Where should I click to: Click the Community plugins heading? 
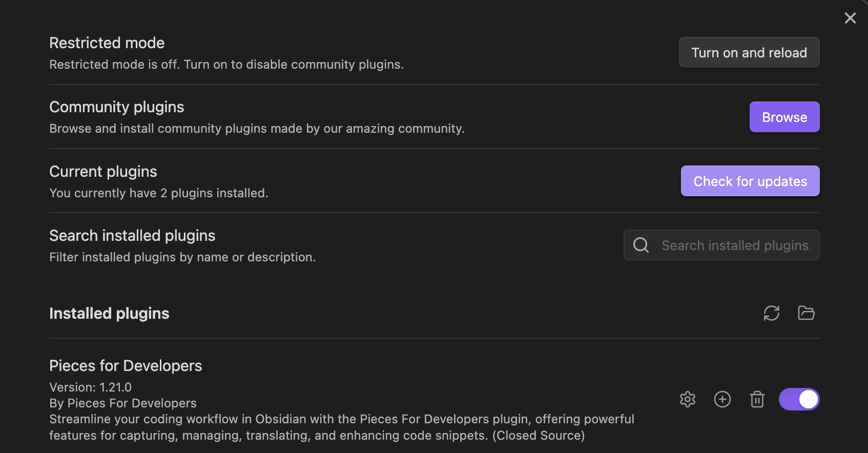click(x=117, y=107)
